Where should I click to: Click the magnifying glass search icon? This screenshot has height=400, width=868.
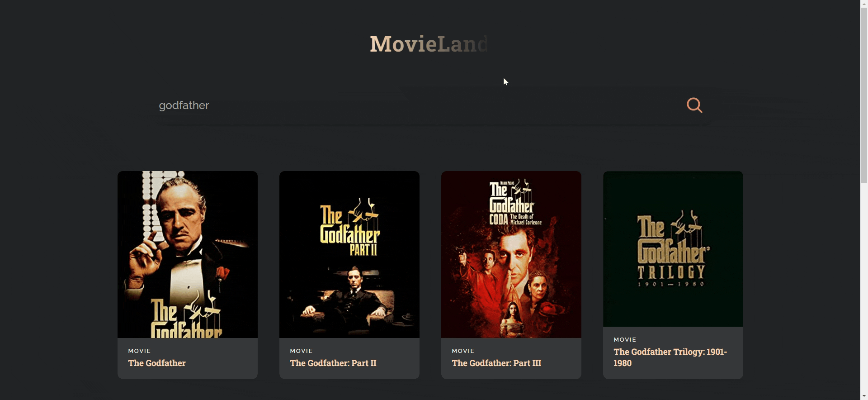point(694,105)
